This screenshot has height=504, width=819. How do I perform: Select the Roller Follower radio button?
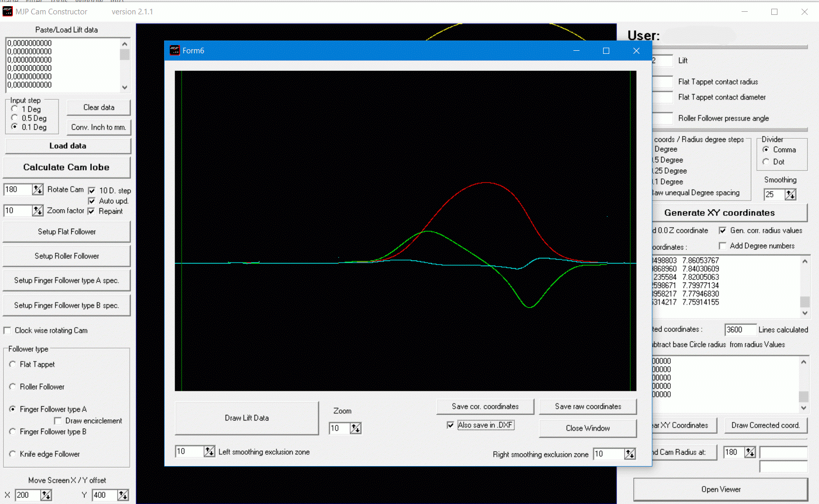click(x=13, y=387)
